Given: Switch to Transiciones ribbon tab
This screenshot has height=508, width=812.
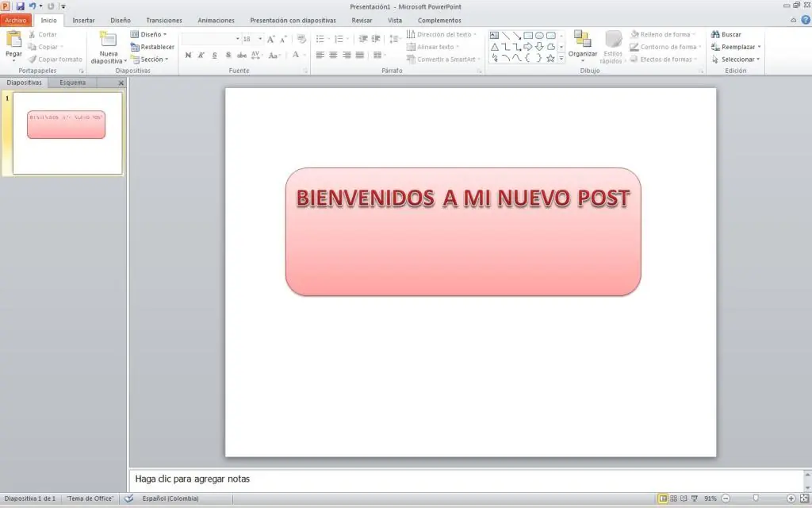Looking at the screenshot, I should (164, 20).
